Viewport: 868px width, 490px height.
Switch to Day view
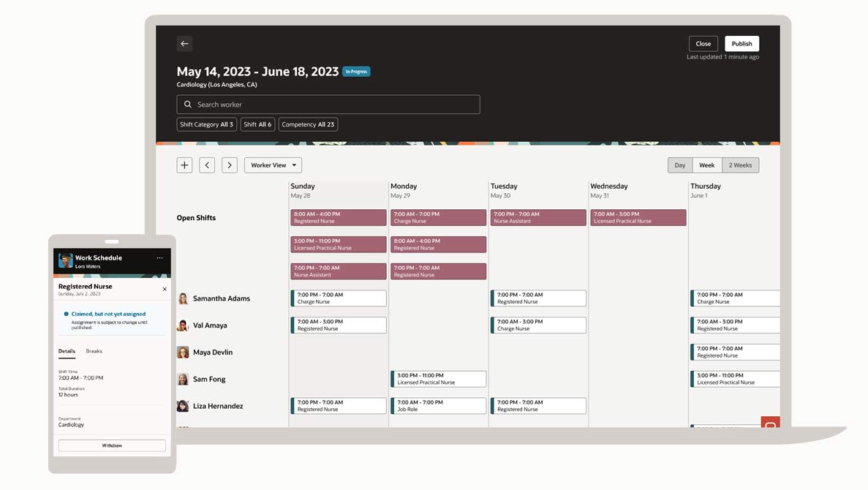coord(680,165)
